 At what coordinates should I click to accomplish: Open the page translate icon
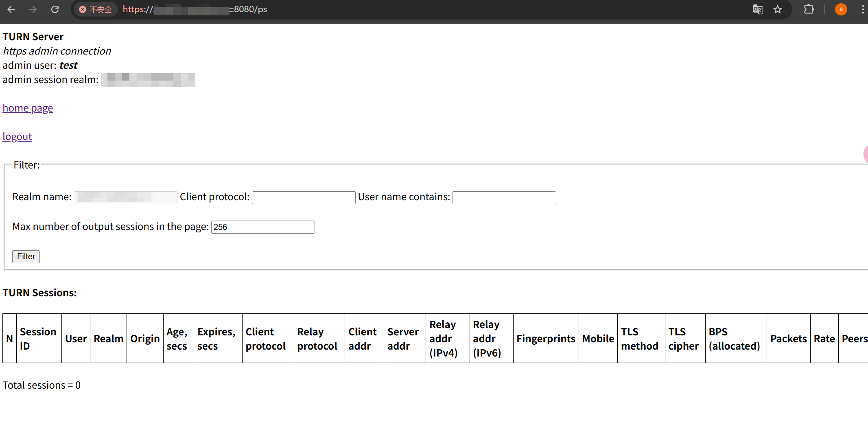[758, 9]
